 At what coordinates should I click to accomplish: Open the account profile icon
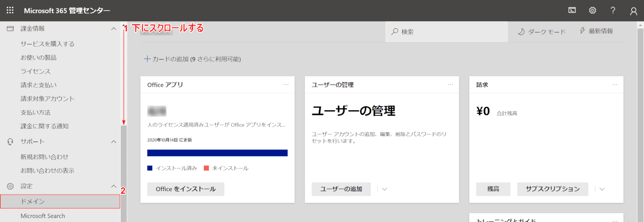(x=633, y=11)
